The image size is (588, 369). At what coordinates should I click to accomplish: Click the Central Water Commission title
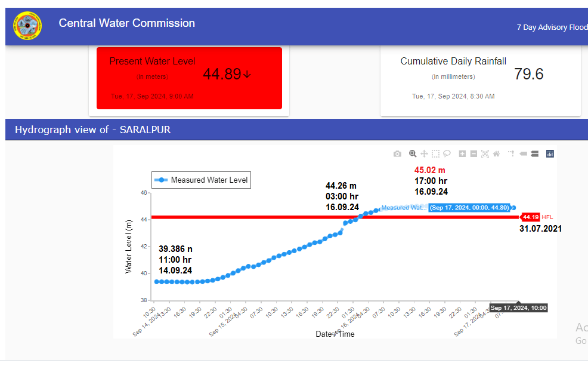[126, 23]
